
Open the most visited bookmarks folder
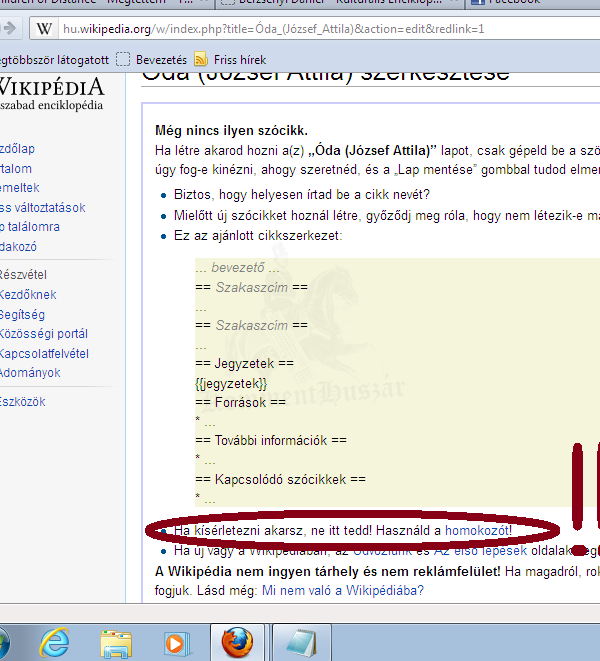(54, 60)
